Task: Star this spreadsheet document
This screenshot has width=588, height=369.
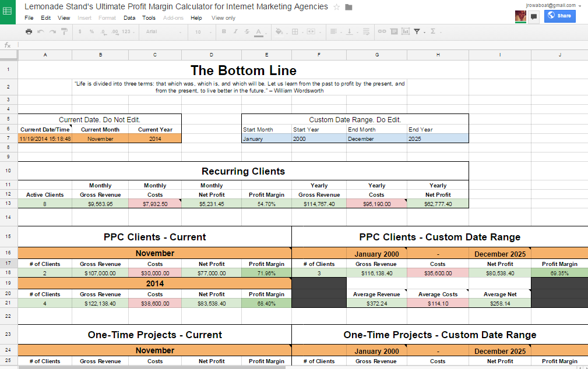Action: pyautogui.click(x=337, y=7)
